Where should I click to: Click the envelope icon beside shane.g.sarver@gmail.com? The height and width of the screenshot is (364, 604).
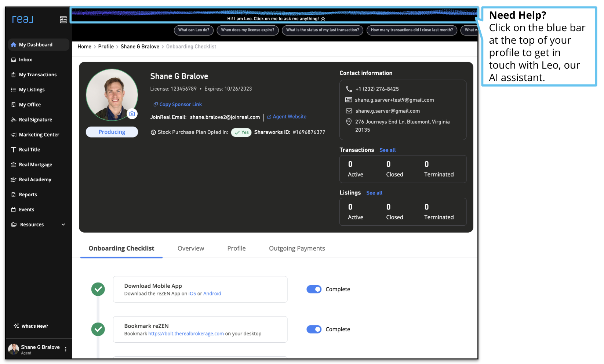(349, 111)
